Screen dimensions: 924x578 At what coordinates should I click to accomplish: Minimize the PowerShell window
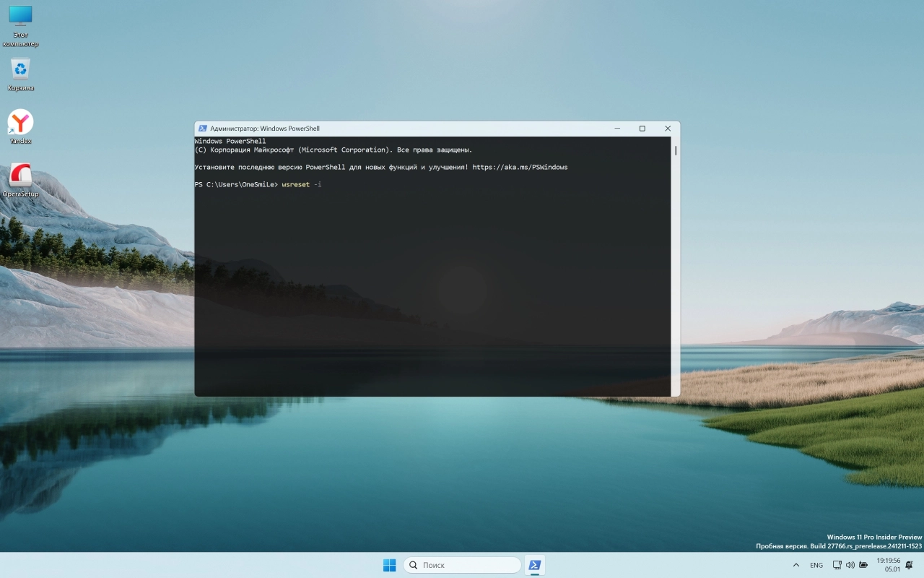pyautogui.click(x=617, y=129)
